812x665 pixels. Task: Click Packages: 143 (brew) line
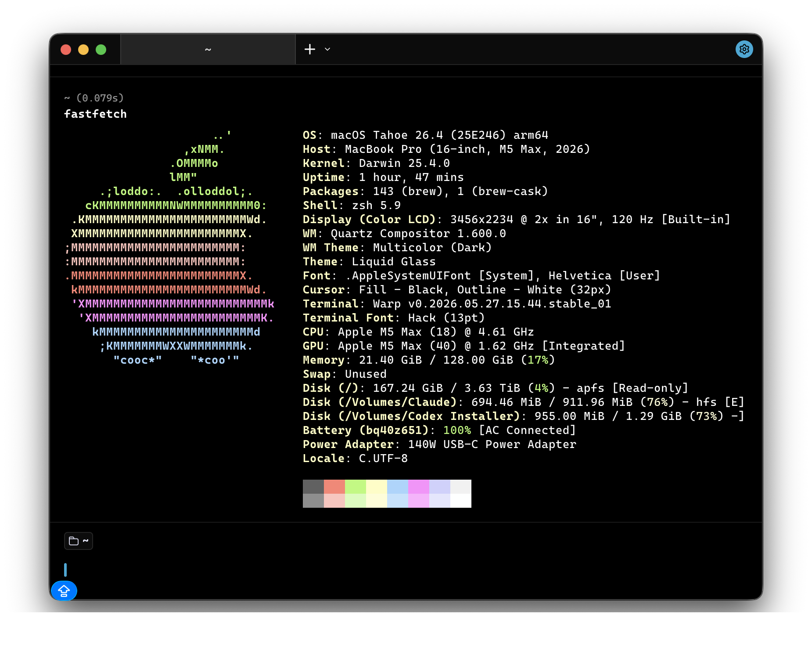[425, 192]
